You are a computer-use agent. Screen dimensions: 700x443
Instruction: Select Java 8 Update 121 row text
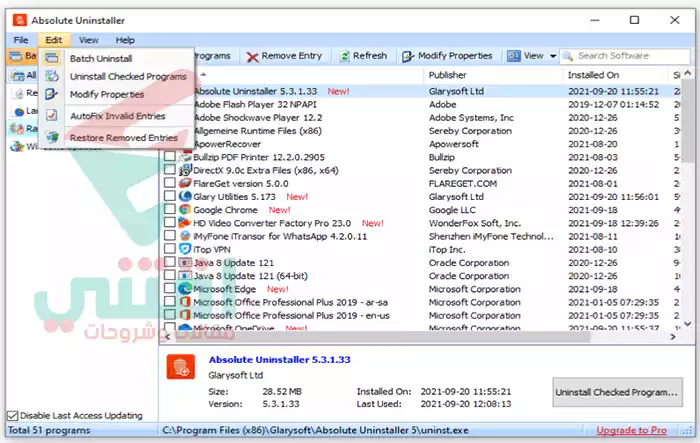[x=233, y=263]
